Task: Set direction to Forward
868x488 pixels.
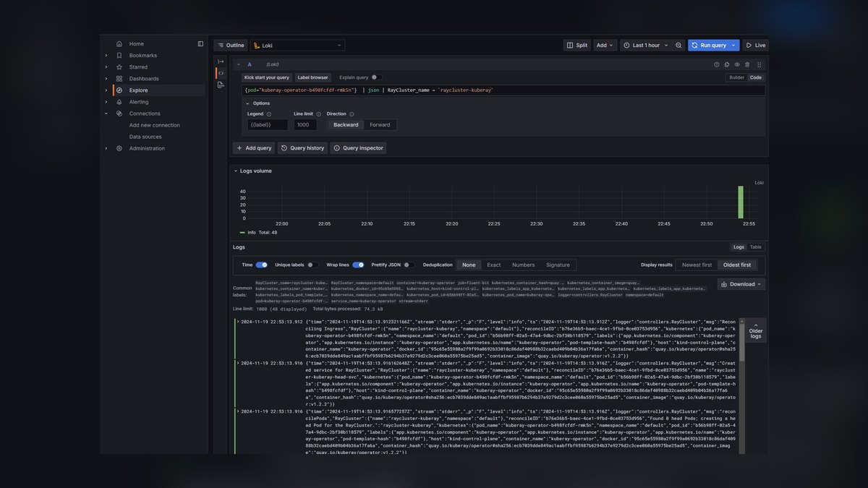Action: coord(380,125)
